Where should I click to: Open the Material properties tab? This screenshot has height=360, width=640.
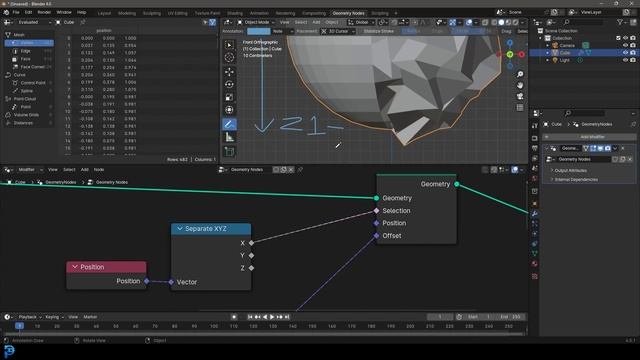(535, 264)
